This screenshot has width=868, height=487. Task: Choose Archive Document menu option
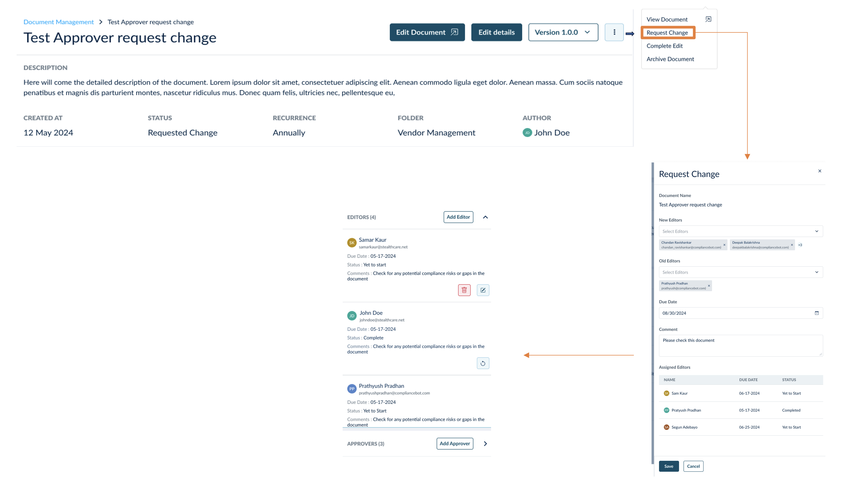point(670,59)
